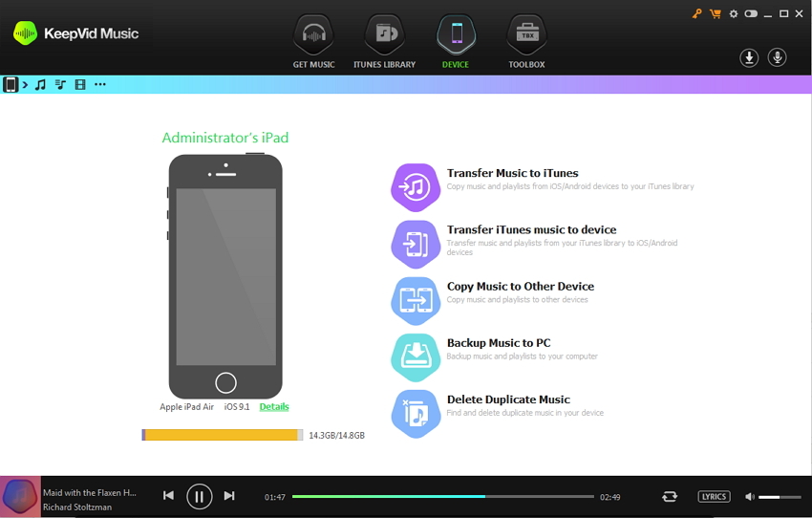Adjust the volume slider

(780, 497)
